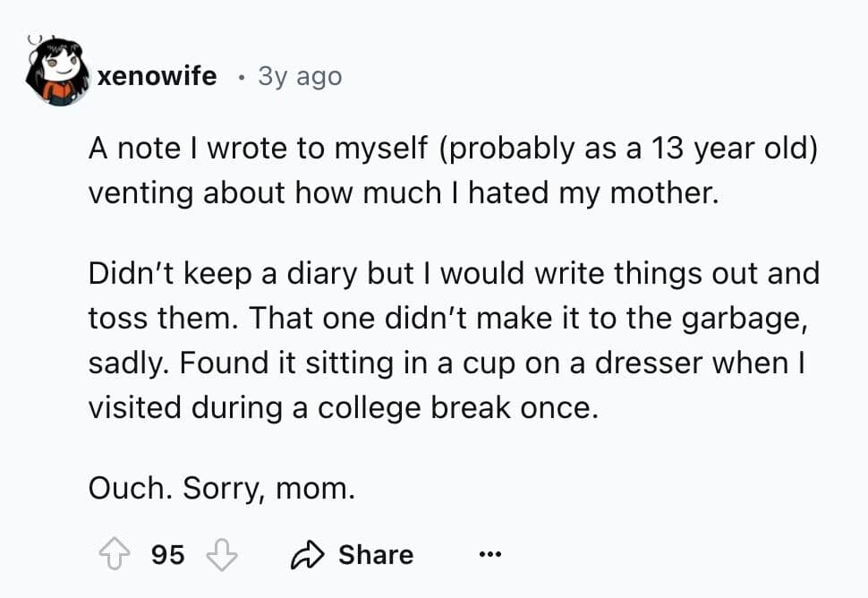Click xenowife's avatar image
Viewport: 868px width, 598px height.
coord(55,73)
